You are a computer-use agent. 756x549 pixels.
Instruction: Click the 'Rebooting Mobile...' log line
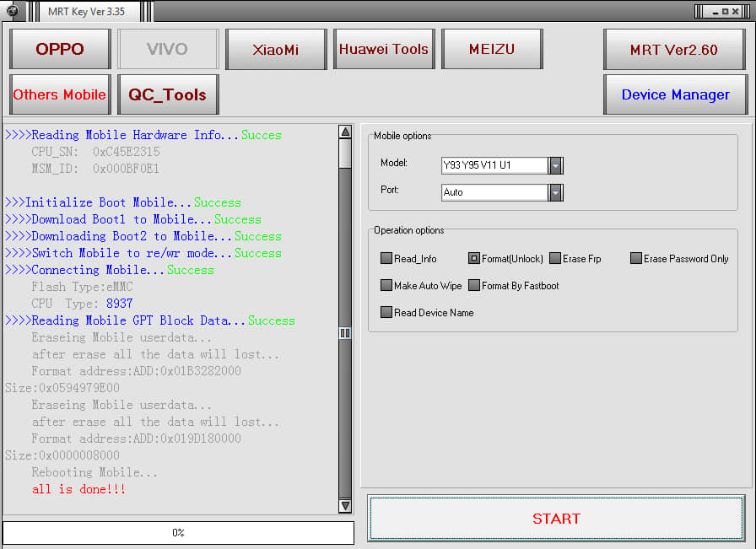pos(94,472)
